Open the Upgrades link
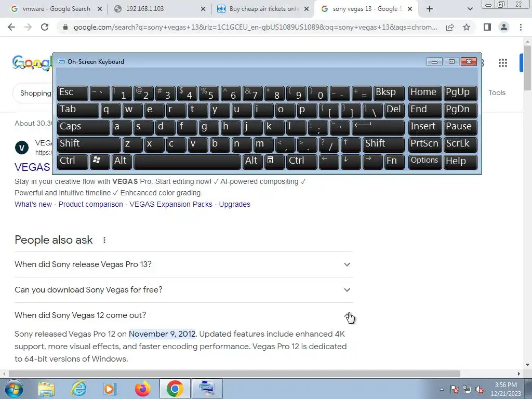 coord(234,204)
